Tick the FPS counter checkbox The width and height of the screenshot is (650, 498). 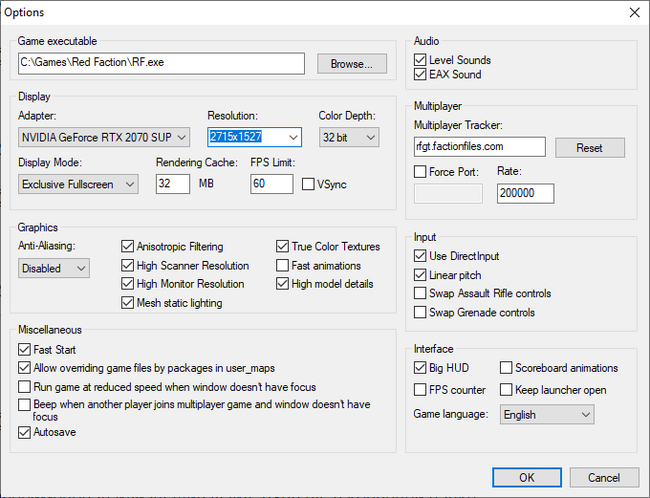coord(421,390)
